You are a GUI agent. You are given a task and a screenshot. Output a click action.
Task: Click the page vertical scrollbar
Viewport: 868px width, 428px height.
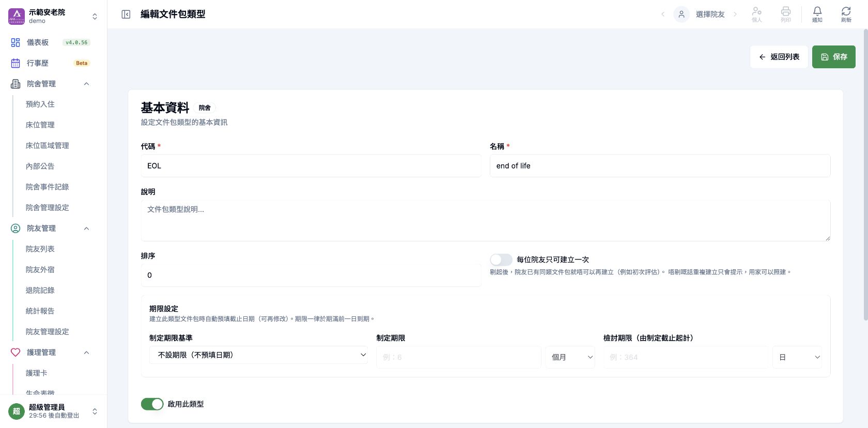click(865, 176)
